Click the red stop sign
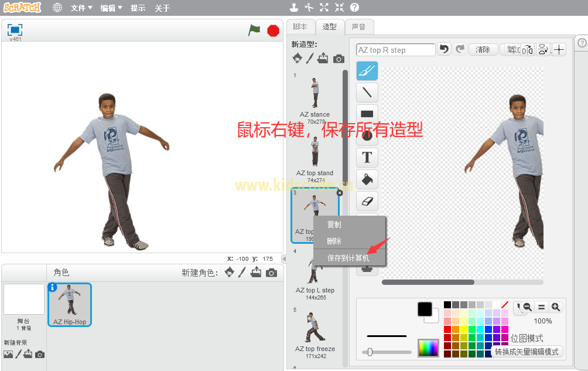Screen dimensions: 588x371 click(273, 30)
